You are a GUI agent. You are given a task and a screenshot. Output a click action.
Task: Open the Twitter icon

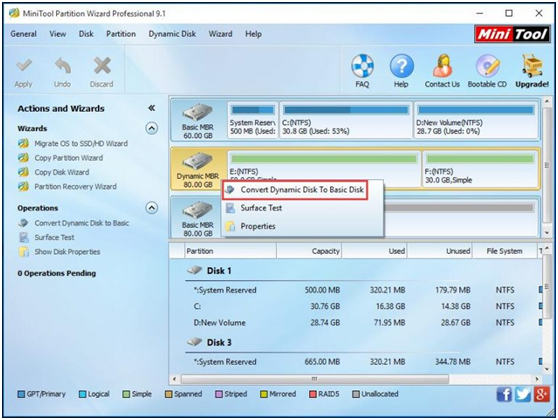tap(523, 394)
